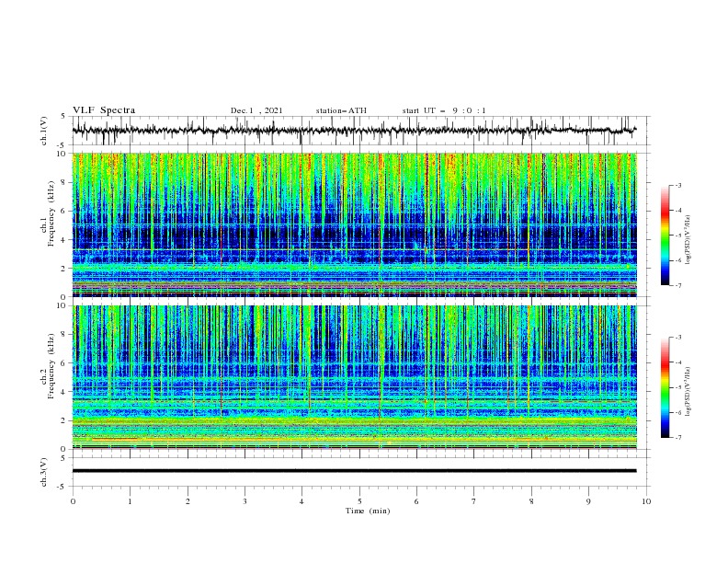The image size is (728, 563).
Task: Click the "-3" tick on ch.1 colorbar
Action: (677, 185)
